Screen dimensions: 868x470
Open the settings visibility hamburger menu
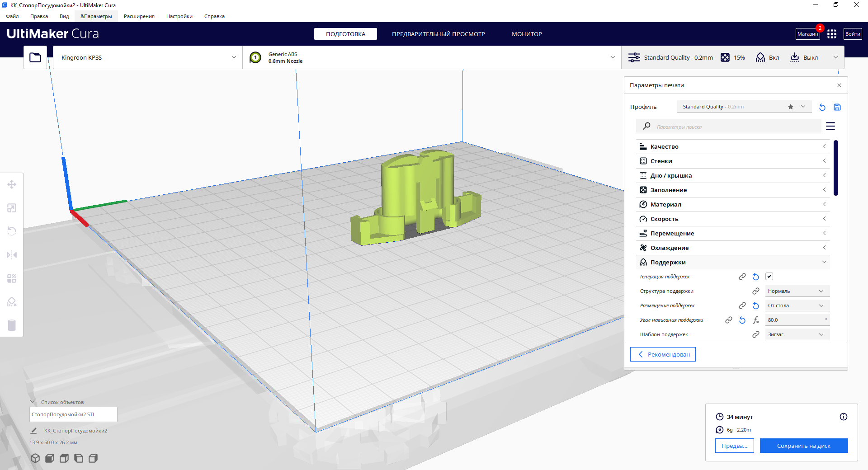point(830,127)
